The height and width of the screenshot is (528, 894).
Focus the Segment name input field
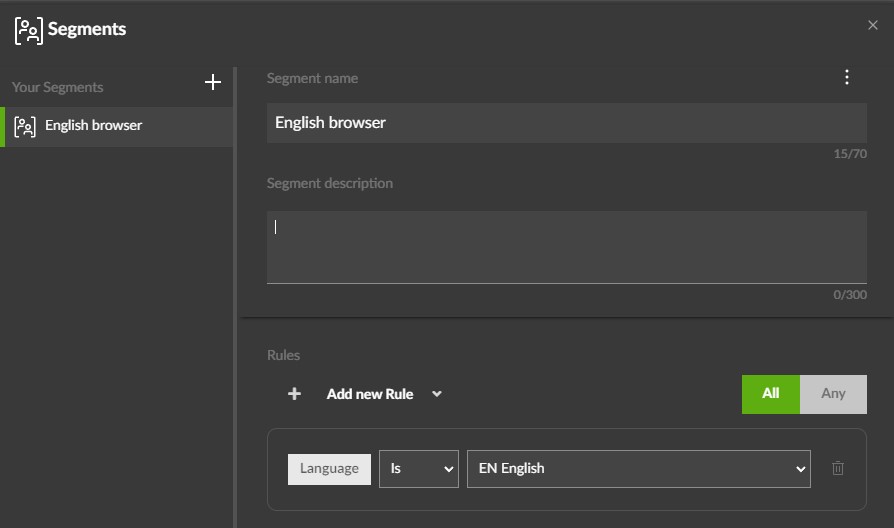tap(566, 123)
